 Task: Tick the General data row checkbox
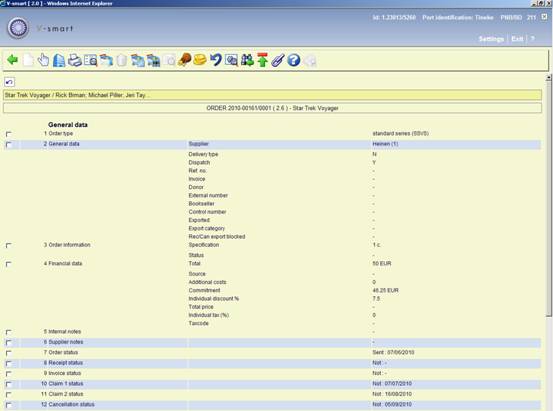click(8, 144)
